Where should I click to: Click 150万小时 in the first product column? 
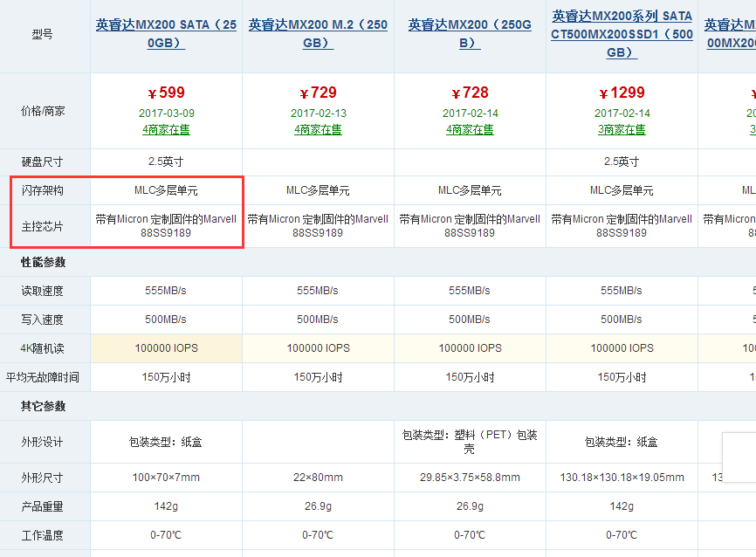[166, 377]
